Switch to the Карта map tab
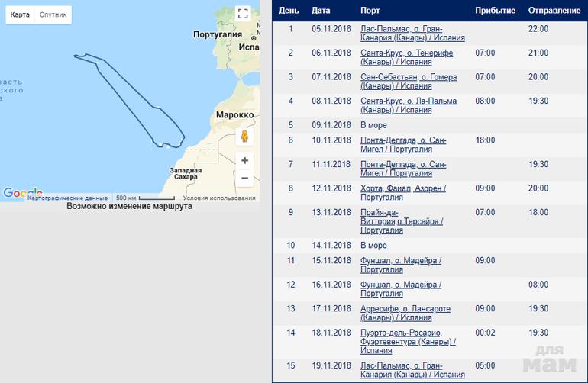 point(20,14)
